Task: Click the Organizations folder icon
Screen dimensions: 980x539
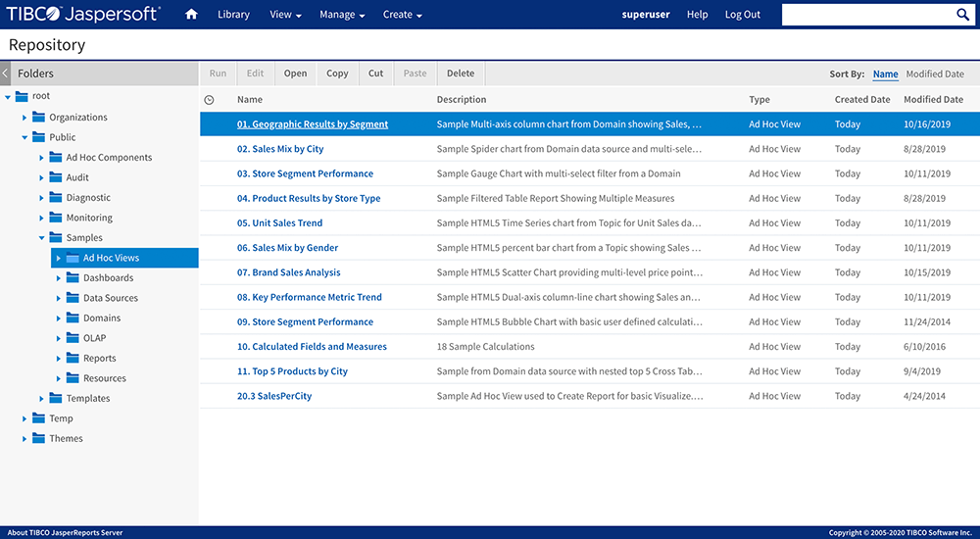Action: click(39, 117)
